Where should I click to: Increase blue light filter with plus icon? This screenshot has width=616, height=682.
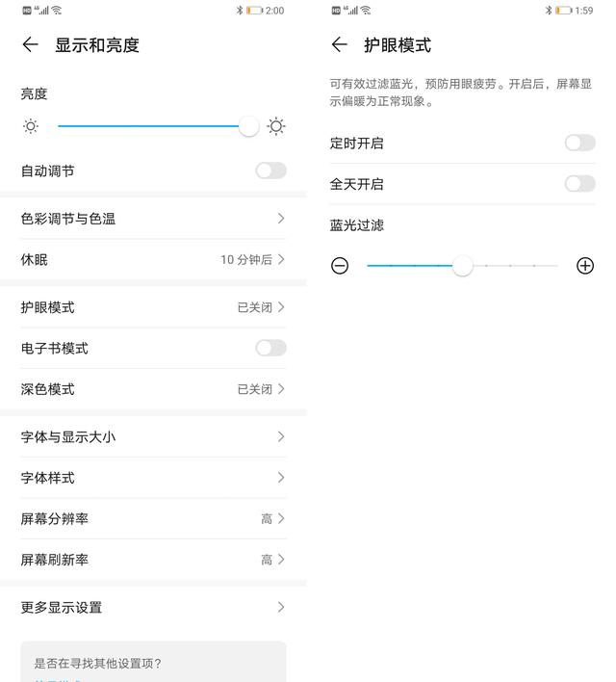(x=584, y=266)
